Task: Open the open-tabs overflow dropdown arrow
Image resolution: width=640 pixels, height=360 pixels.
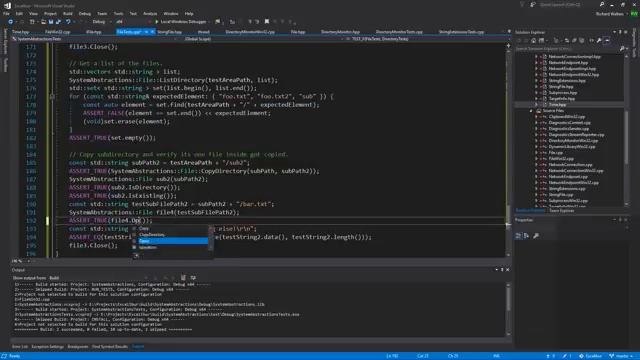Action: 509,31
